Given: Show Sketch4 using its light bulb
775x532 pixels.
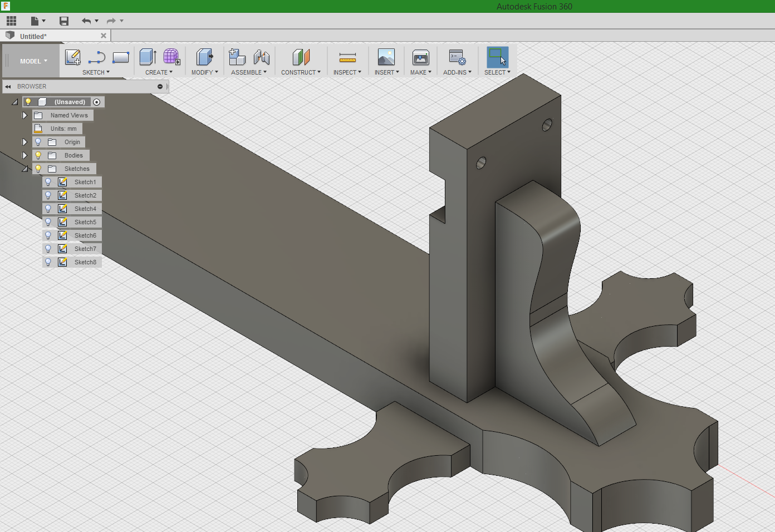Looking at the screenshot, I should point(48,209).
